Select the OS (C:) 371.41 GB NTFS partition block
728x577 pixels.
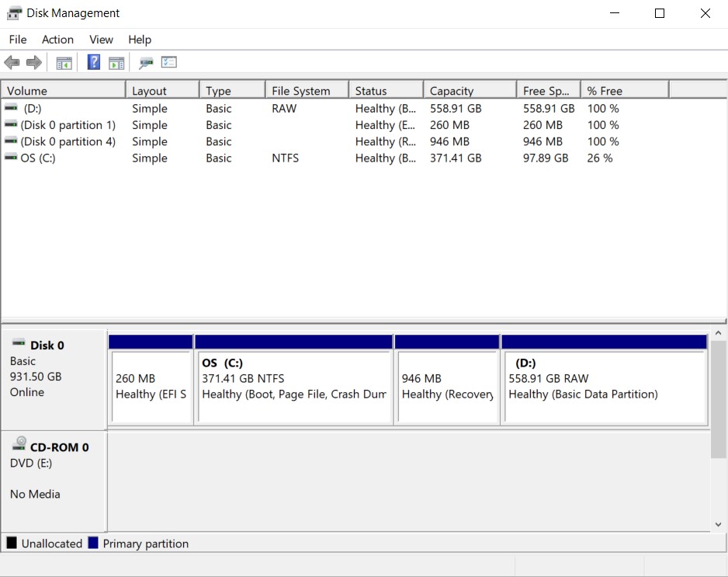(294, 380)
